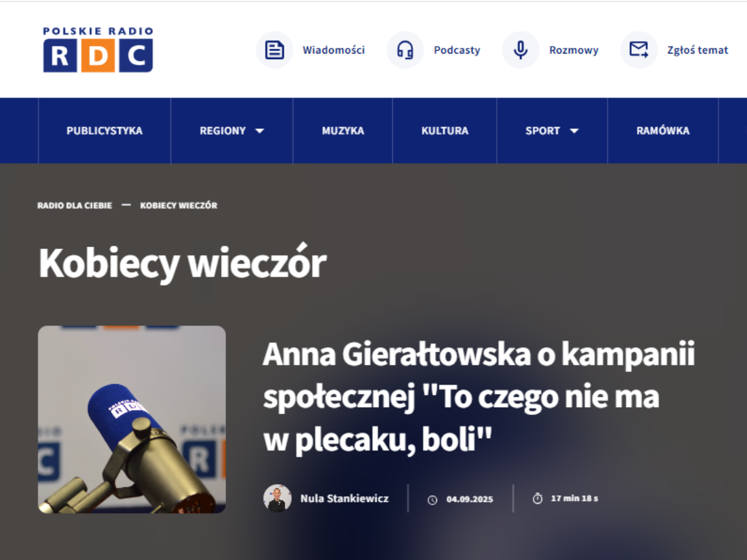747x560 pixels.
Task: Click the Polskie Radio RDC logo
Action: tap(98, 50)
